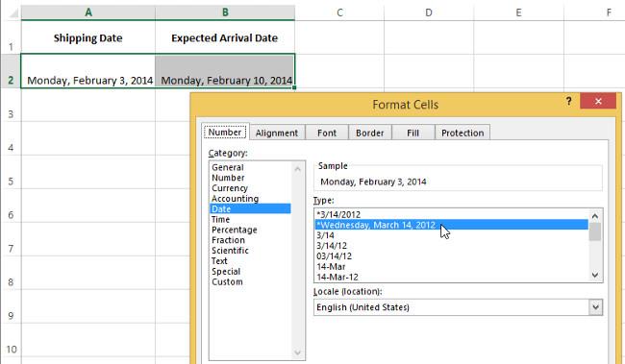
Task: Select row 8 header
Action: 11,273
